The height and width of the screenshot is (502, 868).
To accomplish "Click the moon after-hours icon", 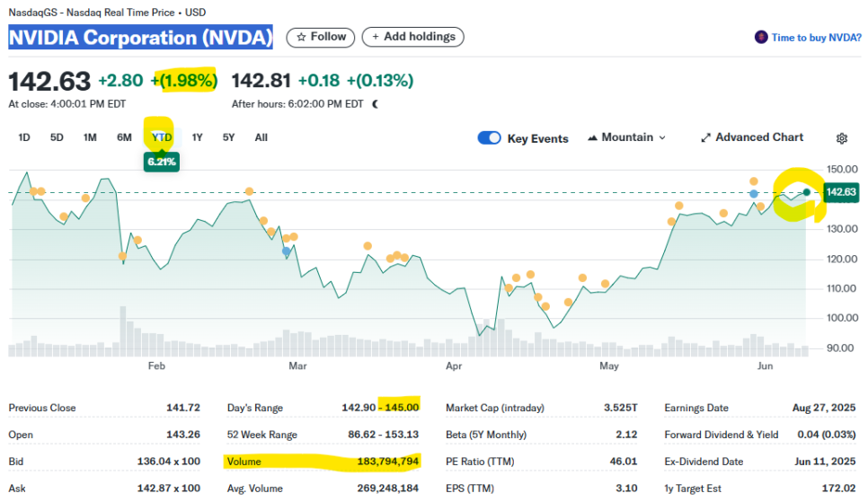I will tap(376, 104).
